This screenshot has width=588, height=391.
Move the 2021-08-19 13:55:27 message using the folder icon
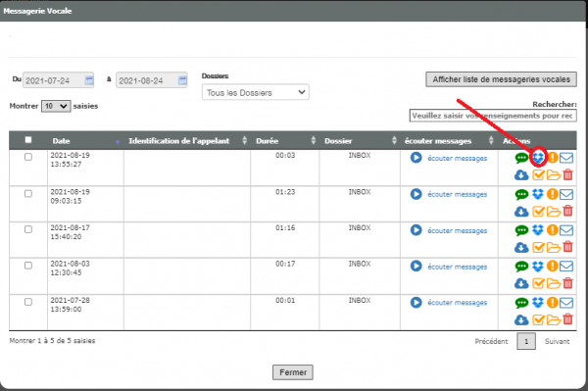pos(554,175)
